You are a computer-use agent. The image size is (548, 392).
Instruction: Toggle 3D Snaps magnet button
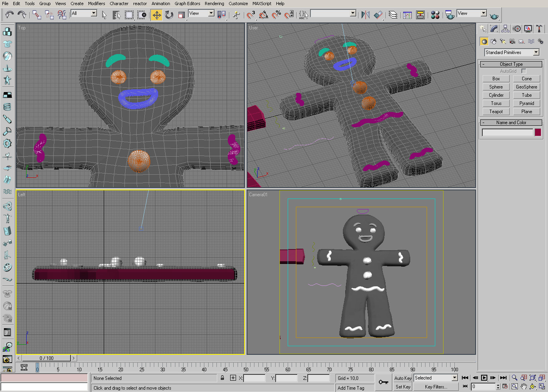pyautogui.click(x=251, y=15)
